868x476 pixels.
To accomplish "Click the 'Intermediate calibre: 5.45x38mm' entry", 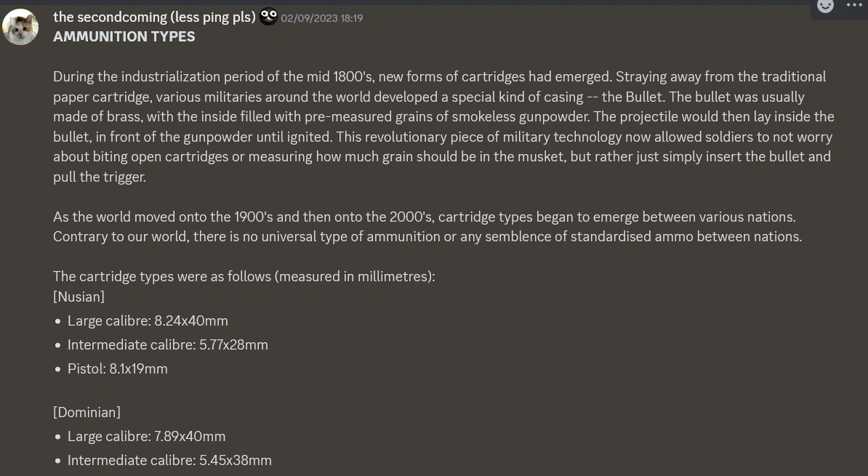I will 169,460.
